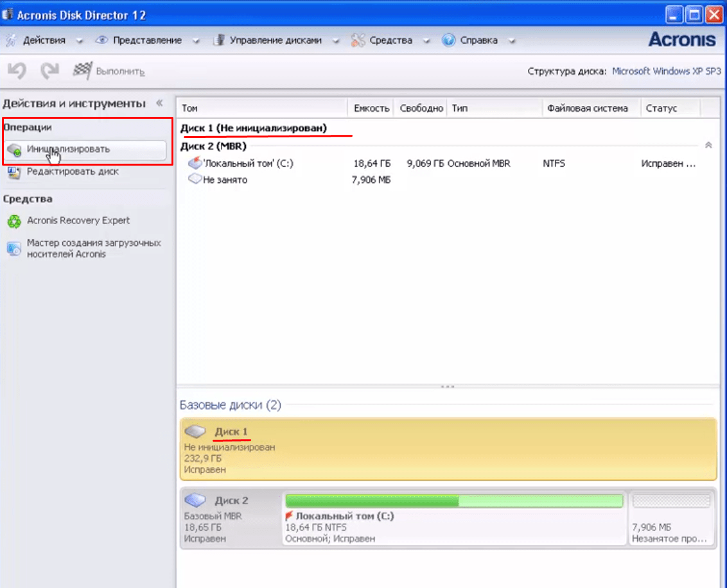This screenshot has width=727, height=588.
Task: Select the green Local volume C: partition bar
Action: pos(453,501)
